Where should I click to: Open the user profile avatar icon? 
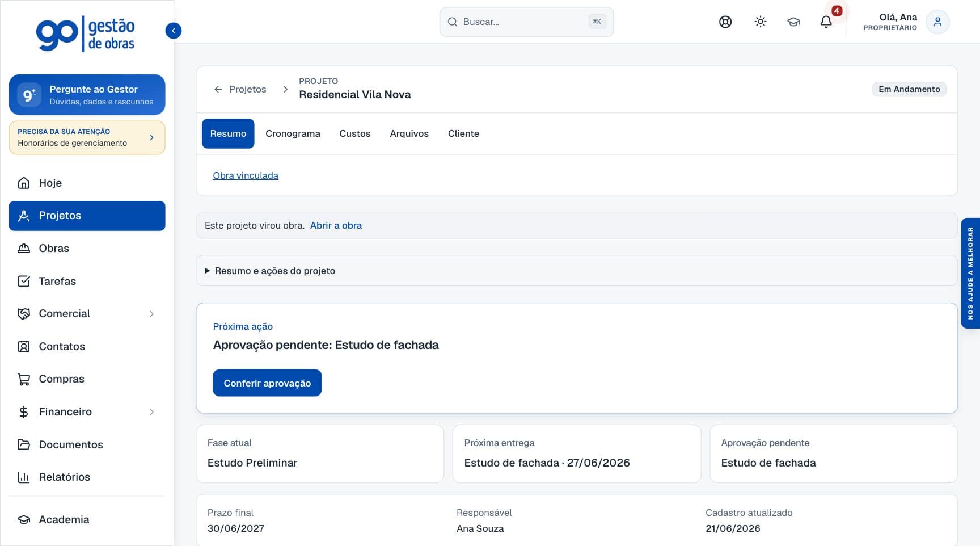pos(937,22)
